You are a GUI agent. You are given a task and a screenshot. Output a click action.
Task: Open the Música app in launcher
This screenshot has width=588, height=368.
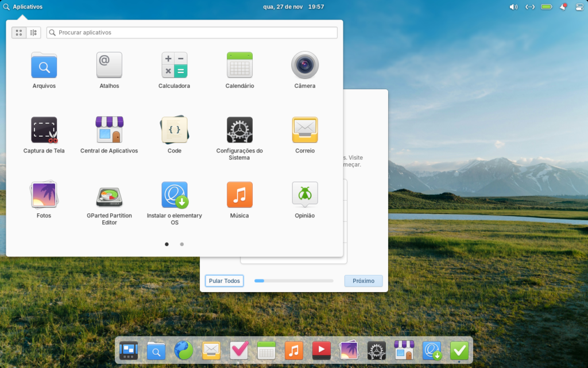click(x=239, y=201)
